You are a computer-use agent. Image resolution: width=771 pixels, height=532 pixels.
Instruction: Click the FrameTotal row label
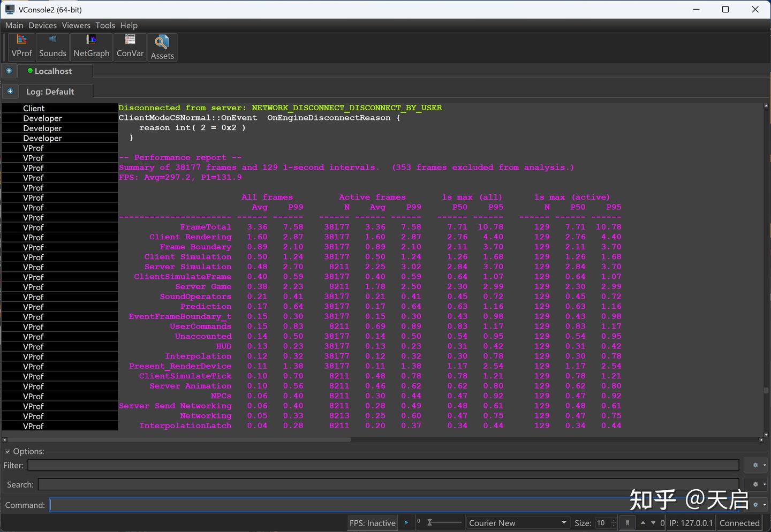coord(206,227)
